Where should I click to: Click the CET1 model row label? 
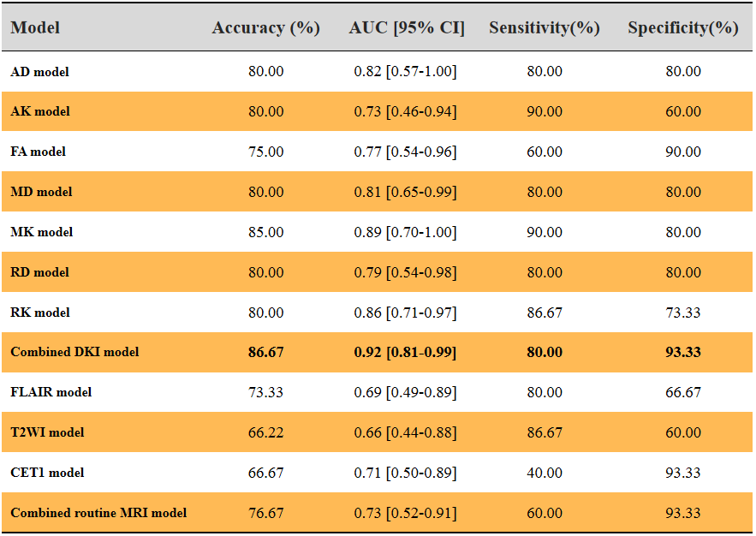tap(47, 473)
